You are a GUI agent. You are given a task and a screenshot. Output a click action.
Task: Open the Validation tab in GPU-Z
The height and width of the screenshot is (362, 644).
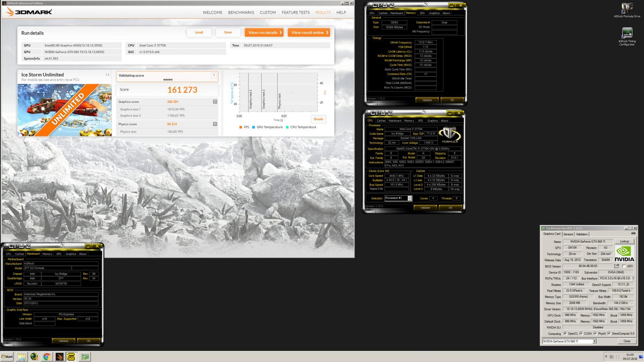point(582,234)
